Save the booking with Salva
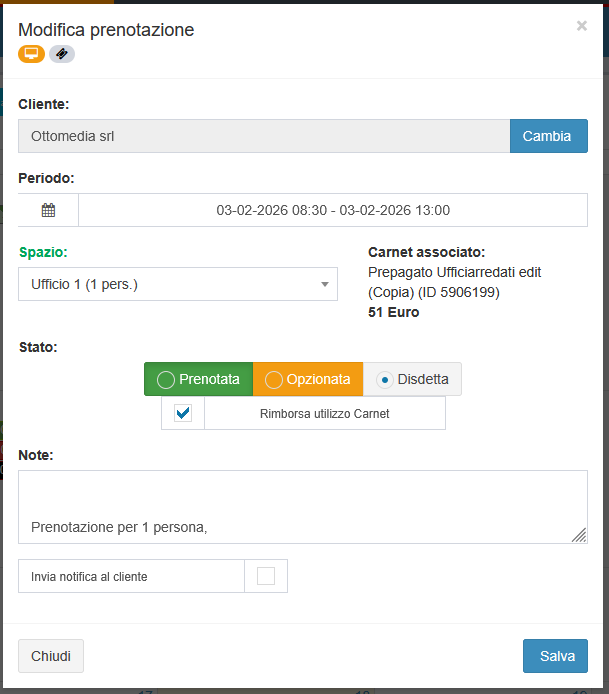609x694 pixels. click(x=555, y=656)
